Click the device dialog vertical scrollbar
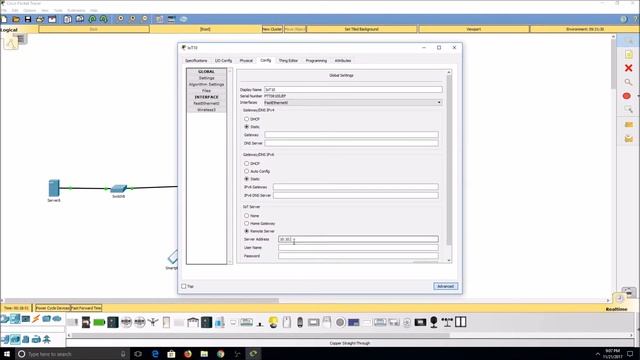 click(449, 159)
